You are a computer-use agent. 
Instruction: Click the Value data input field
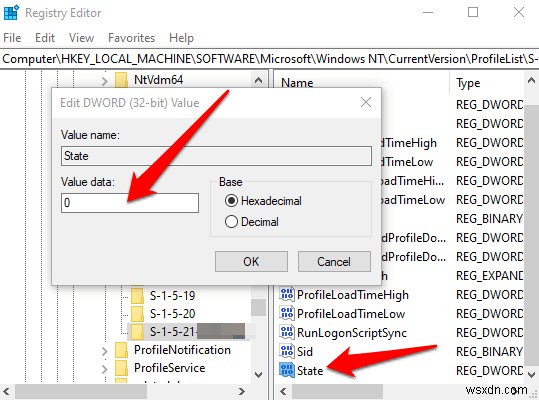pos(130,203)
